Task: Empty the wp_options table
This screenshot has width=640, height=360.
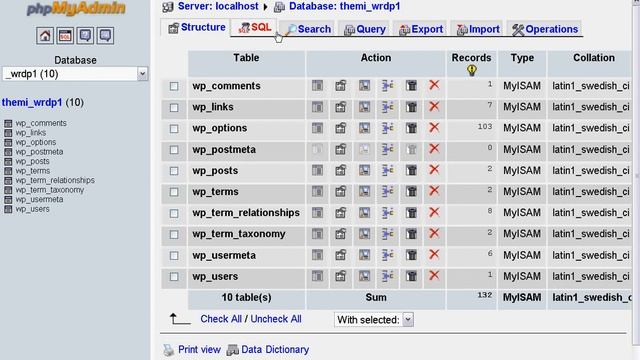Action: tap(411, 128)
